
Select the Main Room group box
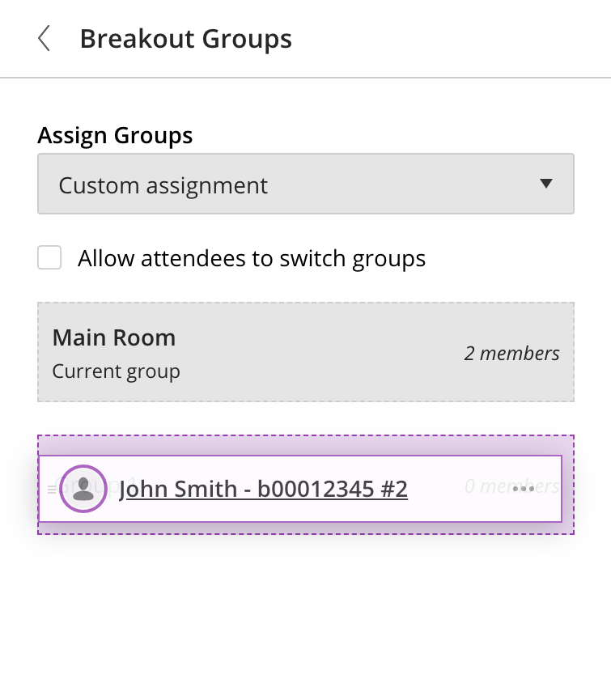coord(306,352)
